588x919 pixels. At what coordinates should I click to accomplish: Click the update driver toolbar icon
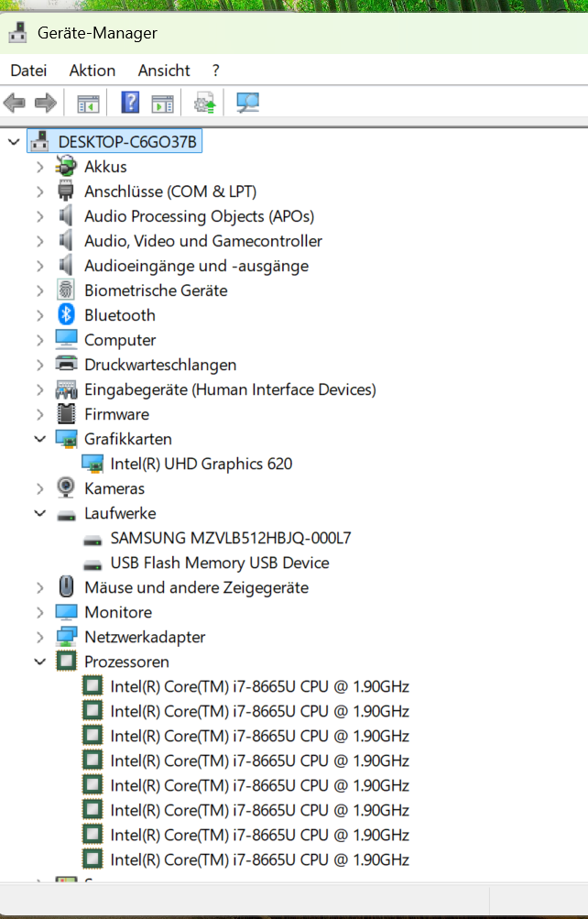pyautogui.click(x=204, y=104)
